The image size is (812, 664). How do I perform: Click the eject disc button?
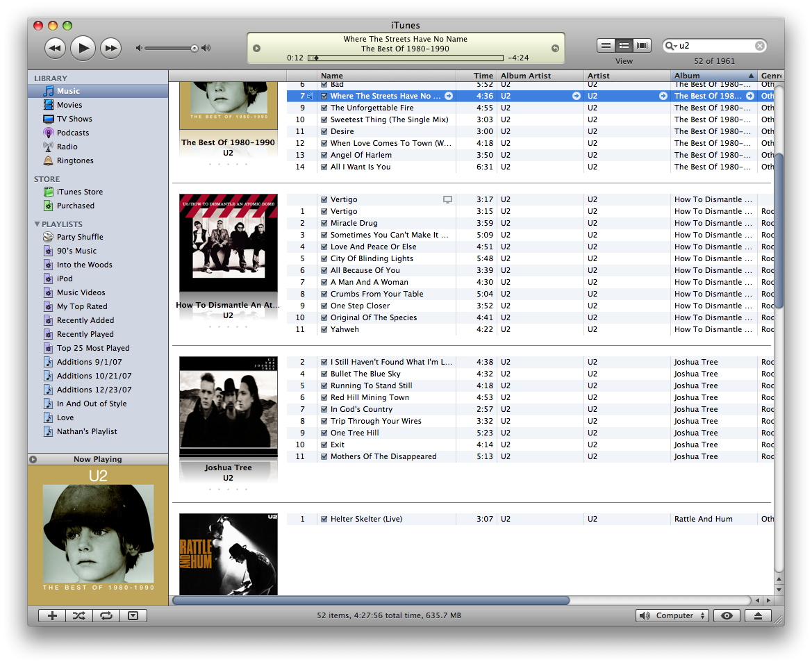click(x=758, y=615)
